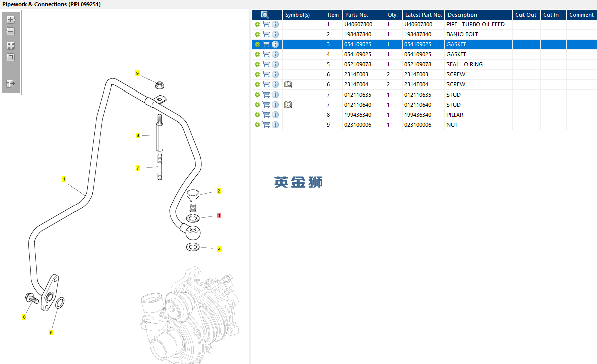The image size is (597, 364).
Task: Zoom in on the diagram with plus tool
Action: click(11, 20)
